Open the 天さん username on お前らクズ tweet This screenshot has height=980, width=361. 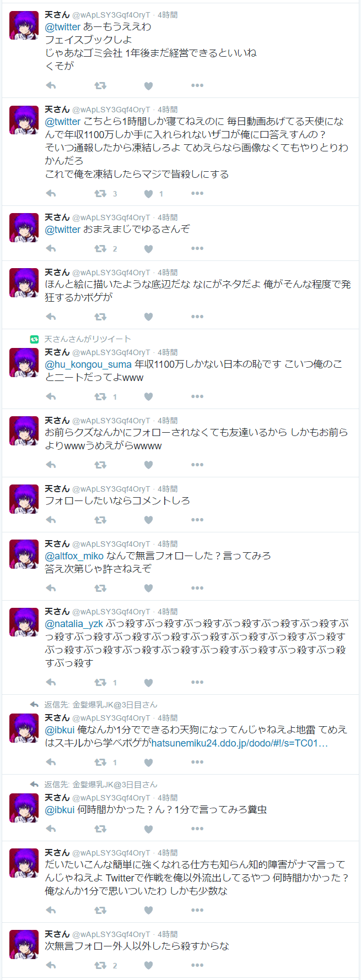(57, 421)
